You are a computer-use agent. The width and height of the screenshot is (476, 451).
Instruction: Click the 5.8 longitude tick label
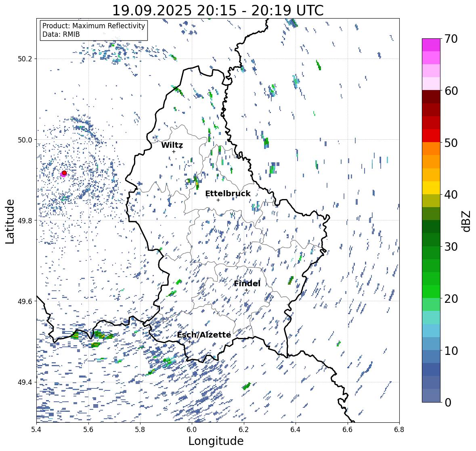coord(140,429)
